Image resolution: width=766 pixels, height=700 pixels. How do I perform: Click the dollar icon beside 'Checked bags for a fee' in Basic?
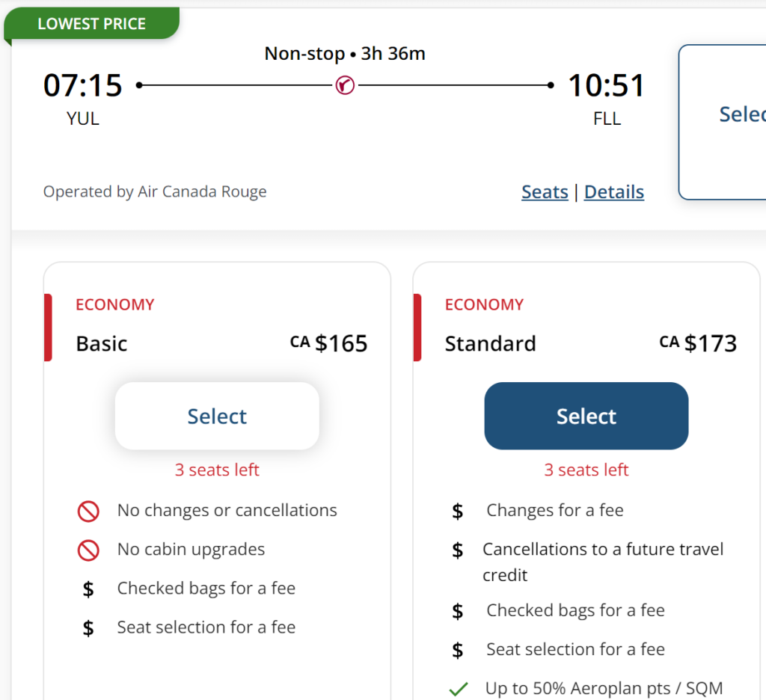tap(88, 589)
